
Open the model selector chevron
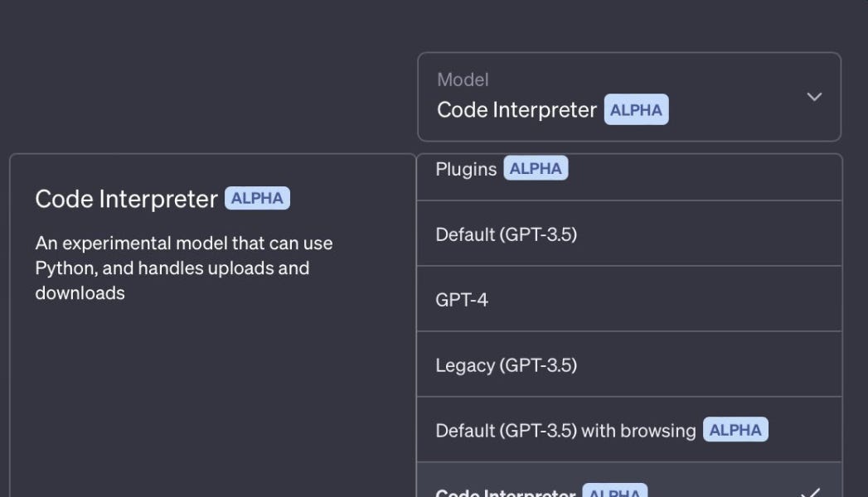coord(814,97)
